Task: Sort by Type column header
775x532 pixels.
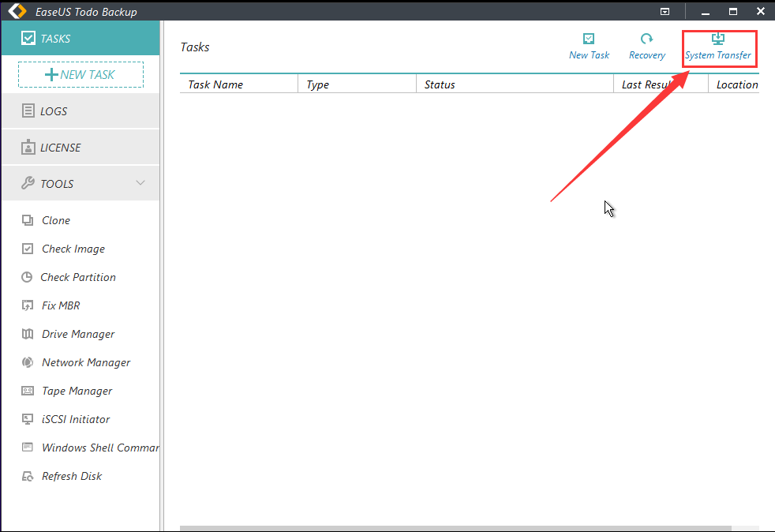Action: [358, 84]
